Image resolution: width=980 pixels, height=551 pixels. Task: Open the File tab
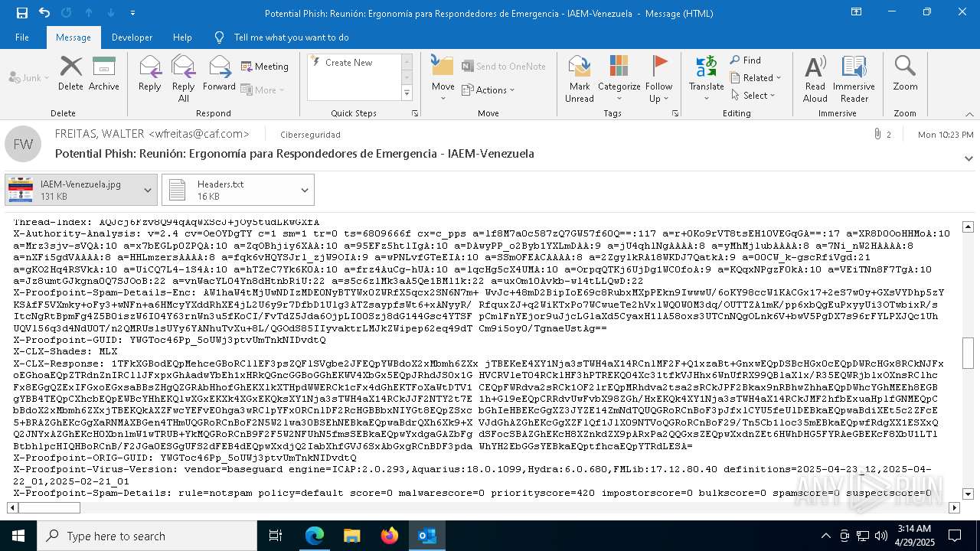pyautogui.click(x=22, y=37)
